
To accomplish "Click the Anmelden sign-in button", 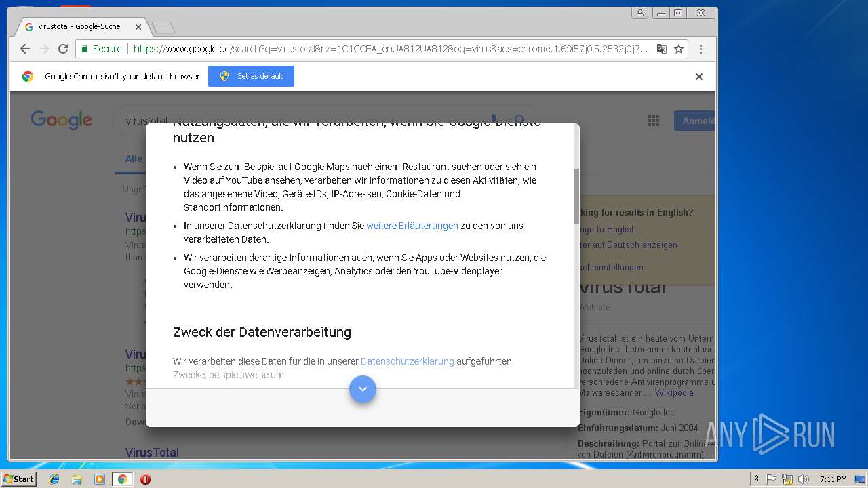I will [694, 121].
